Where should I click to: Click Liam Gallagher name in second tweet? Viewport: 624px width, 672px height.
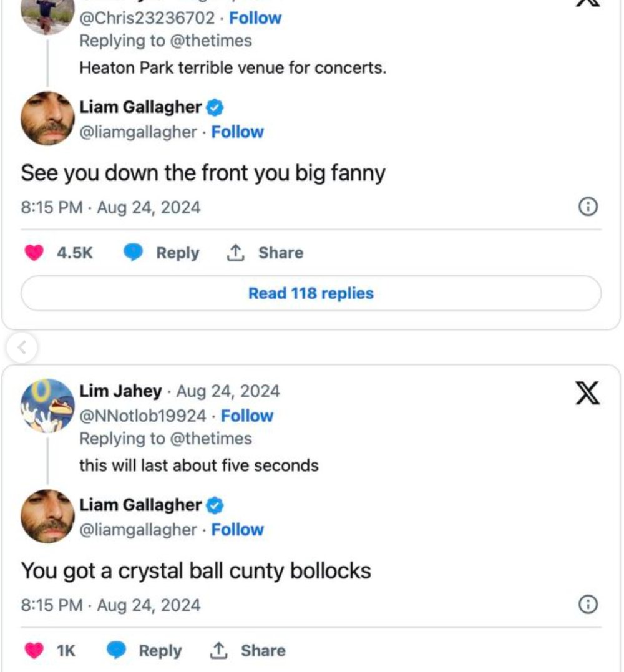point(140,504)
